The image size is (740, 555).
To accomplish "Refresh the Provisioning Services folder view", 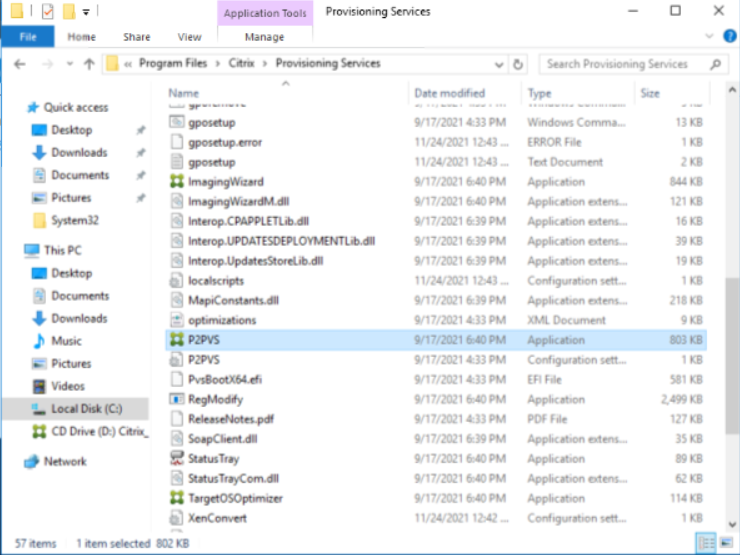I will 518,64.
